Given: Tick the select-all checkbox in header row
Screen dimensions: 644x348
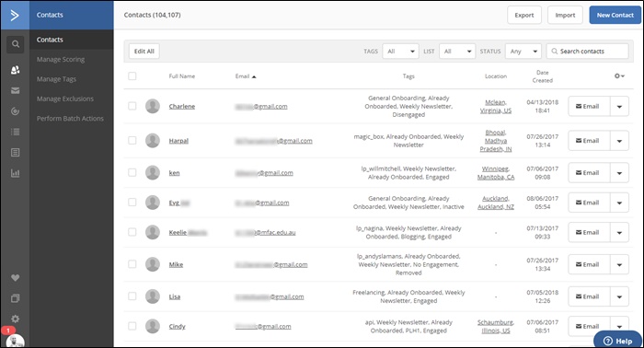Looking at the screenshot, I should [x=132, y=76].
